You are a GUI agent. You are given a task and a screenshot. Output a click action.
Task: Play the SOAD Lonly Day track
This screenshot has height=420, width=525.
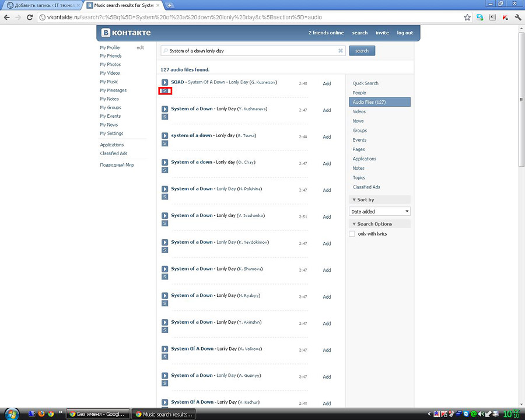[x=165, y=82]
